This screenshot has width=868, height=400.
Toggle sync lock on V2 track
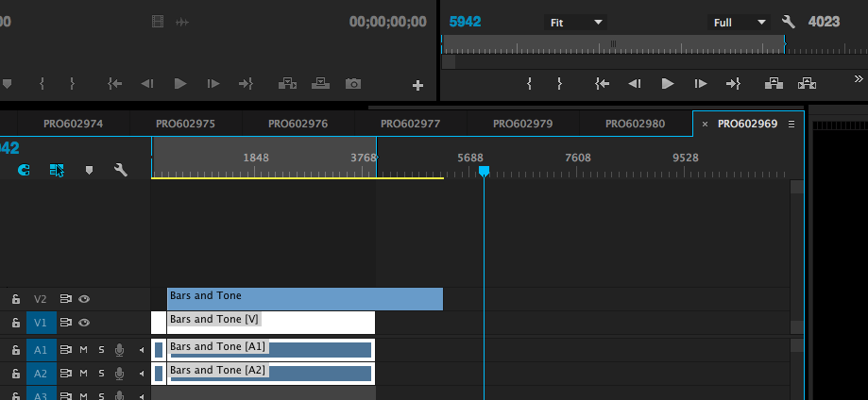click(66, 299)
